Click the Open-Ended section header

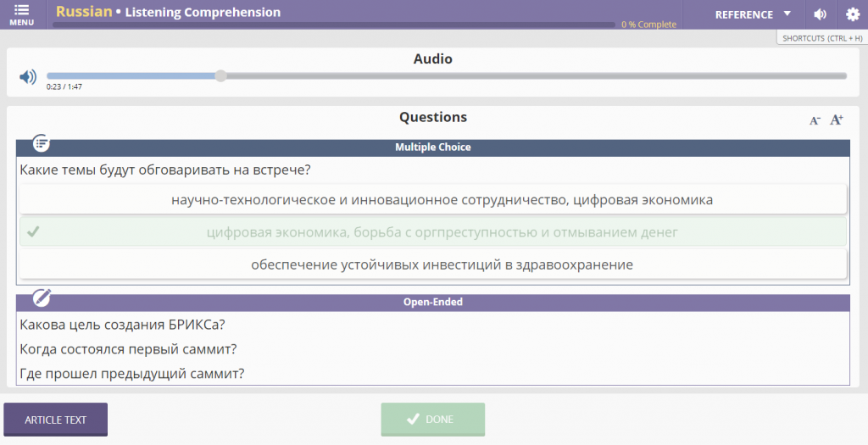pyautogui.click(x=433, y=303)
